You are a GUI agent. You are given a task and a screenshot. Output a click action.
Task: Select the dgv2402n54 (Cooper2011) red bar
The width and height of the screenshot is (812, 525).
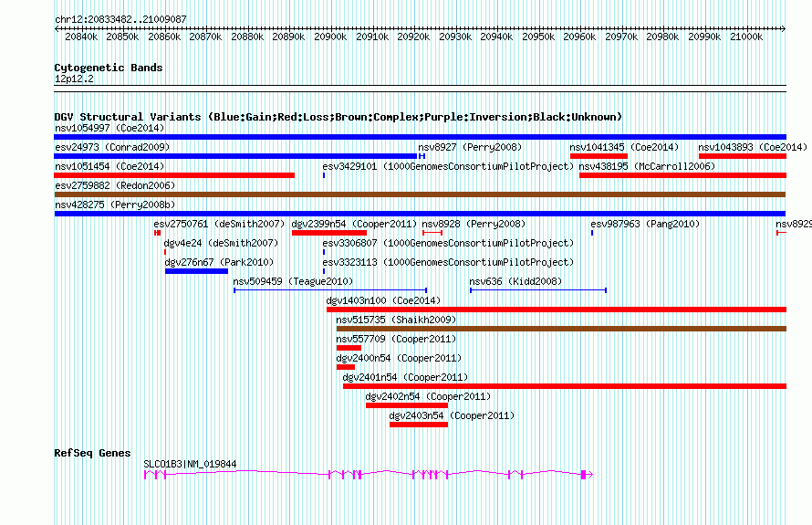point(407,405)
